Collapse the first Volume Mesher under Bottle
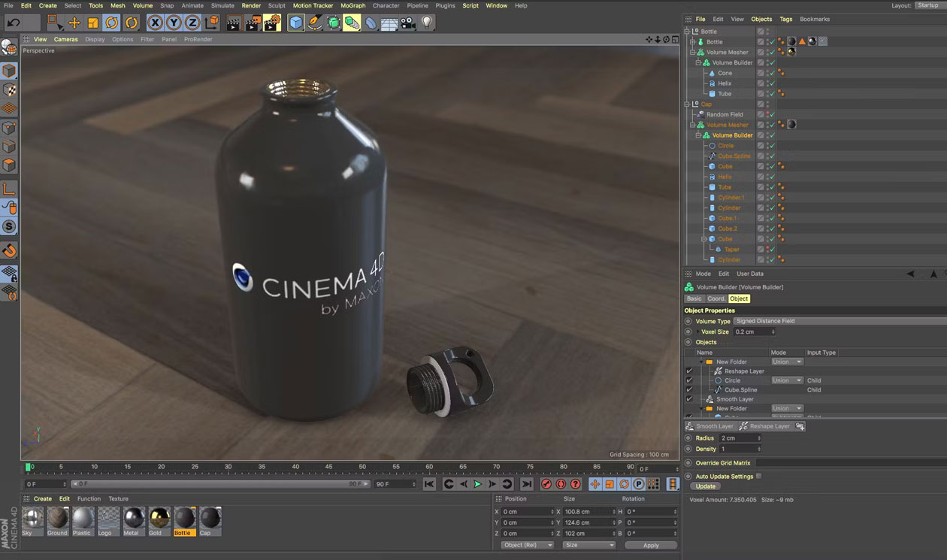Screen dimensions: 947x560 (x=692, y=53)
